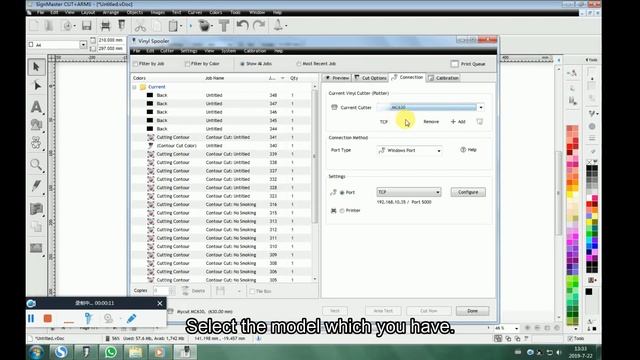This screenshot has height=360, width=640.
Task: Open the dropdown arrow beside the cutter icon
Action: pos(286,26)
